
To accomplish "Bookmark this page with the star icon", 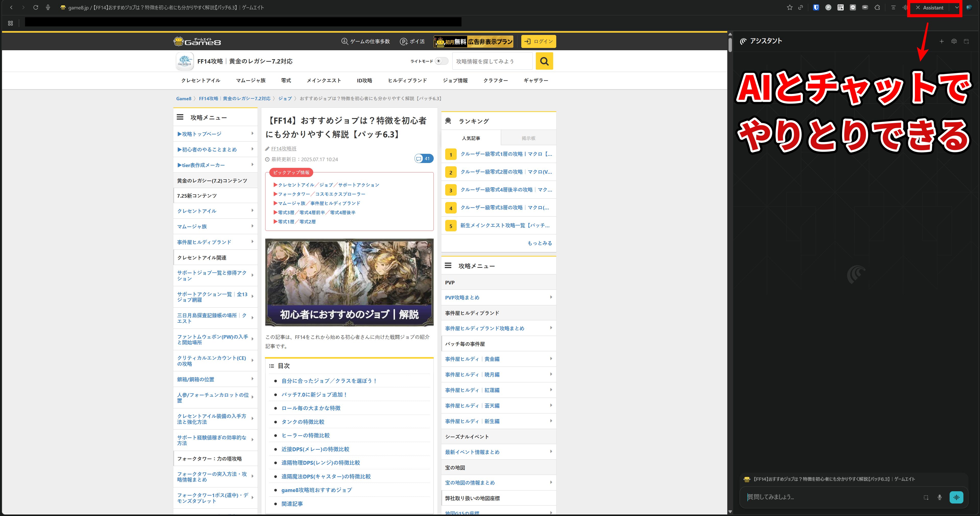I will (790, 7).
